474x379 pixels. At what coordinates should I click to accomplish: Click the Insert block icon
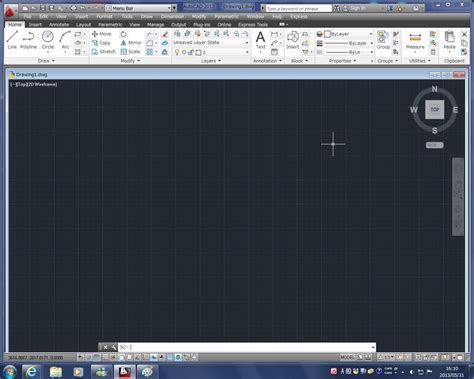(x=293, y=40)
